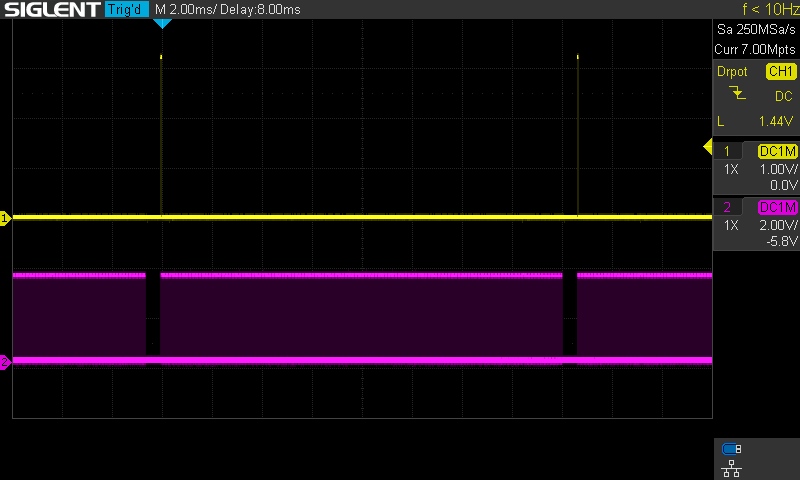Click the Trig'd status indicator
800x480 pixels.
point(127,9)
